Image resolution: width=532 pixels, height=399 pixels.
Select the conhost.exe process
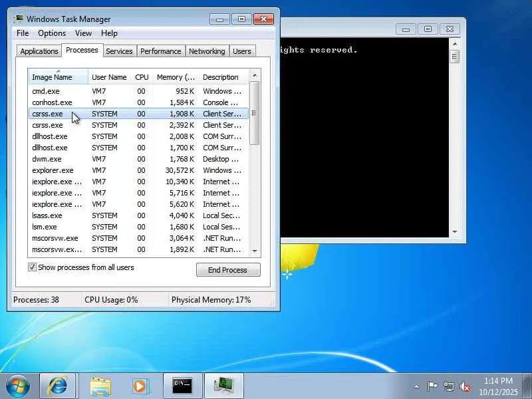pos(138,102)
